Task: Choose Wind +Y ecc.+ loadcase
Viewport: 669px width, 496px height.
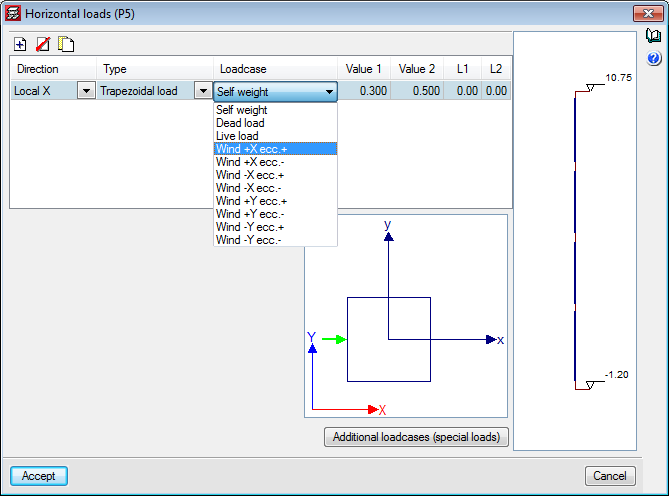Action: (250, 201)
